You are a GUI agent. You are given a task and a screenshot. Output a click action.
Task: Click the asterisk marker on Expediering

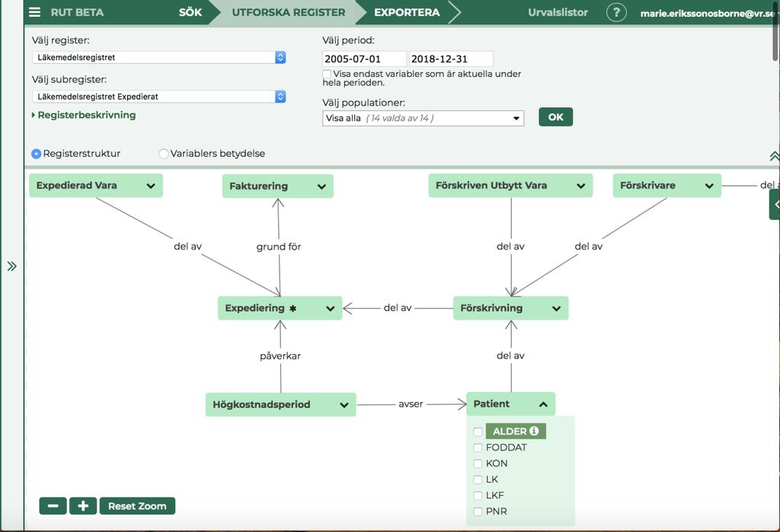pyautogui.click(x=293, y=308)
